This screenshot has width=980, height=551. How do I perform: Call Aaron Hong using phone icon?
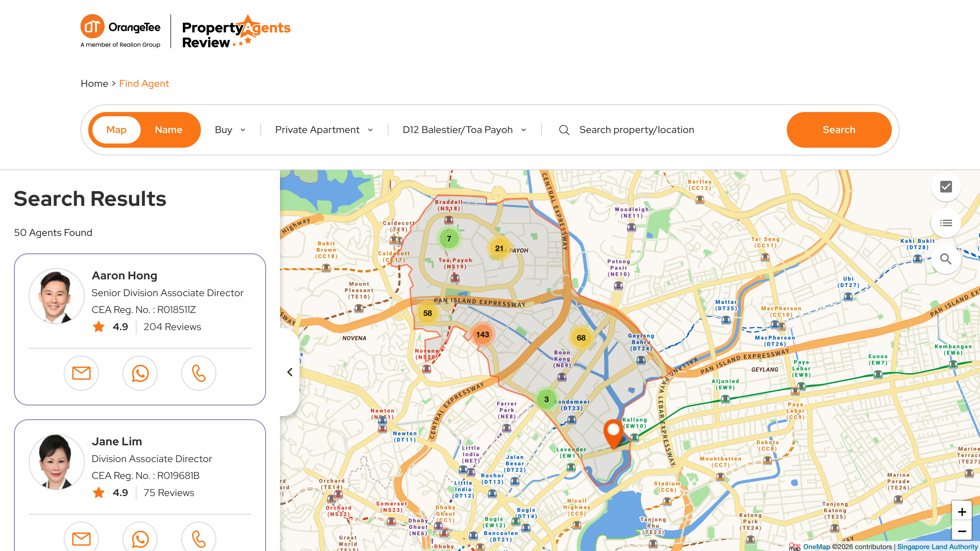tap(198, 373)
